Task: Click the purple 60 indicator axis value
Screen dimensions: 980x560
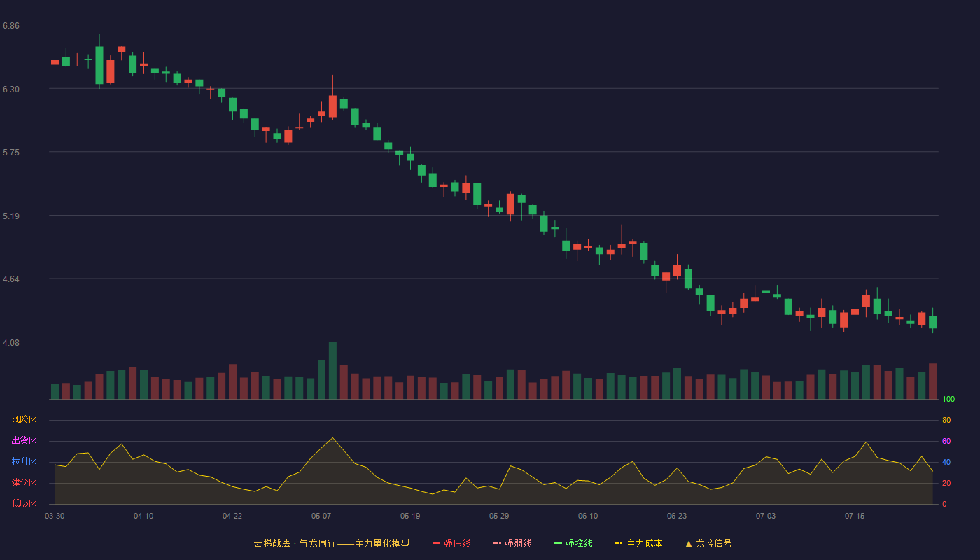Action: (946, 441)
